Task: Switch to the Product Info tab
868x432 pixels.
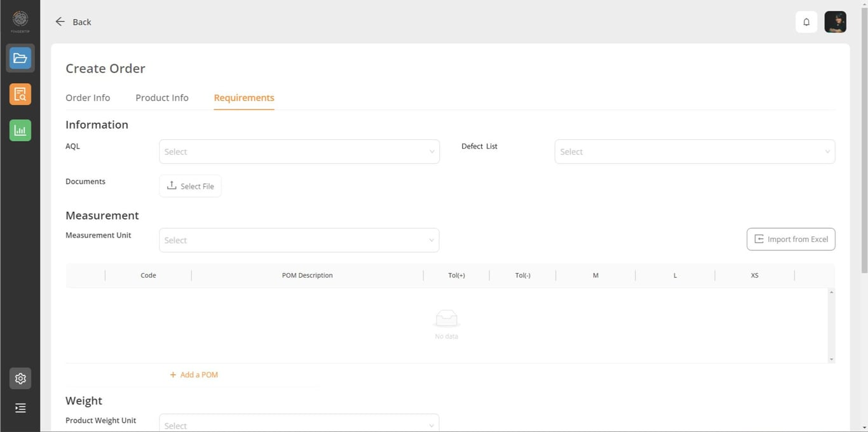Action: (162, 98)
